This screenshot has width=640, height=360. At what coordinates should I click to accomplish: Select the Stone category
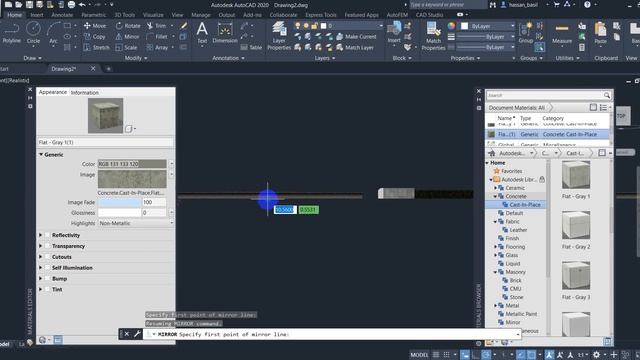516,297
